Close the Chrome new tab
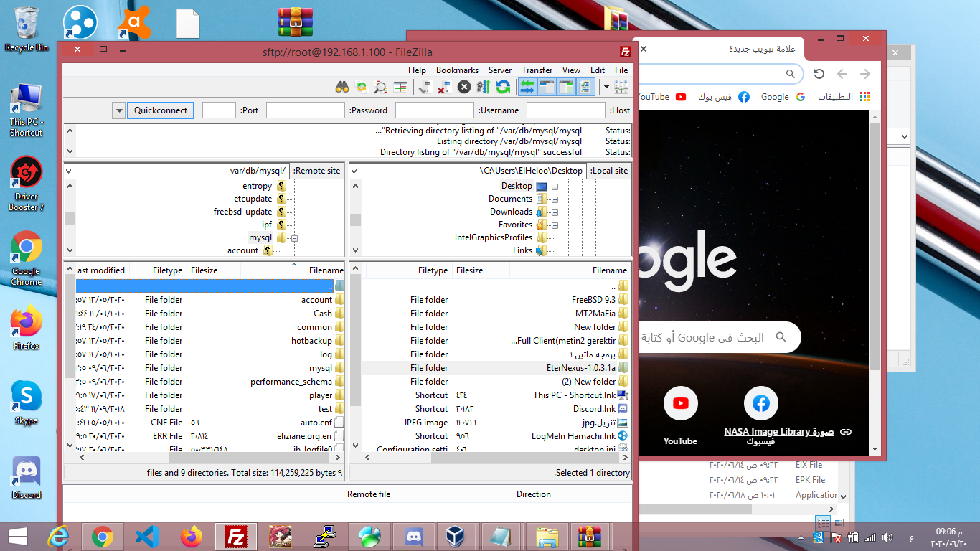Image resolution: width=980 pixels, height=551 pixels. 643,49
